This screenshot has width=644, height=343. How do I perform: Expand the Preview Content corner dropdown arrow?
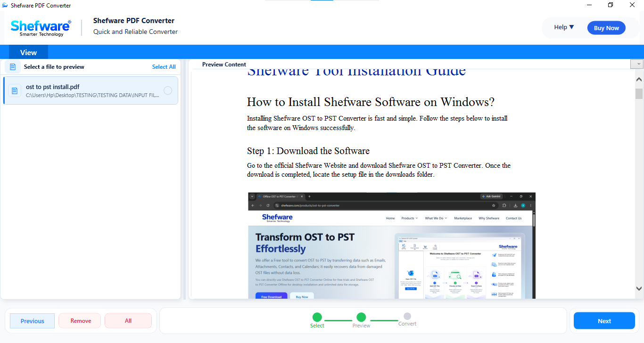(637, 64)
